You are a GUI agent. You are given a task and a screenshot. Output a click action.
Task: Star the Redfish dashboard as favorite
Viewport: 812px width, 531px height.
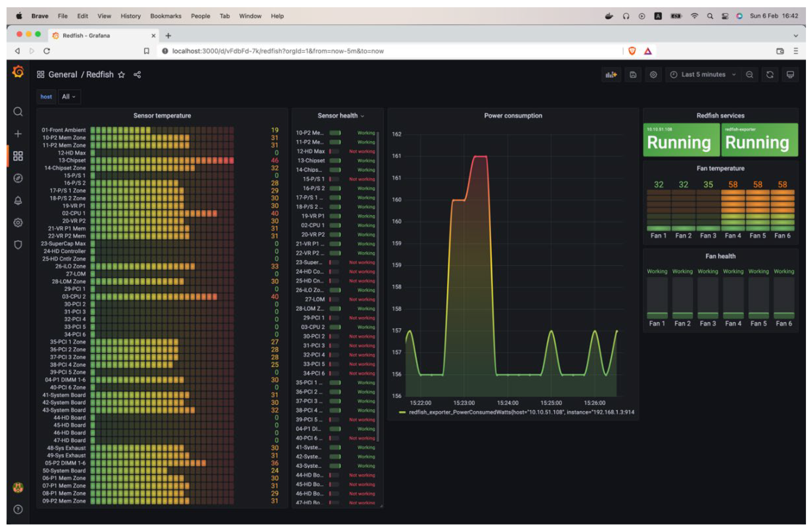[121, 75]
